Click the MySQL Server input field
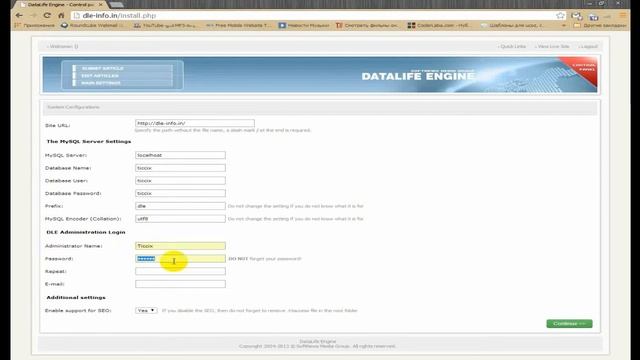This screenshot has height=360, width=640. coord(180,155)
